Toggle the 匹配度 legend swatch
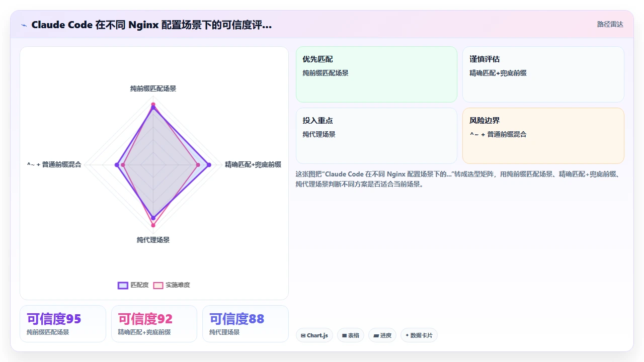This screenshot has height=362, width=644. point(123,285)
